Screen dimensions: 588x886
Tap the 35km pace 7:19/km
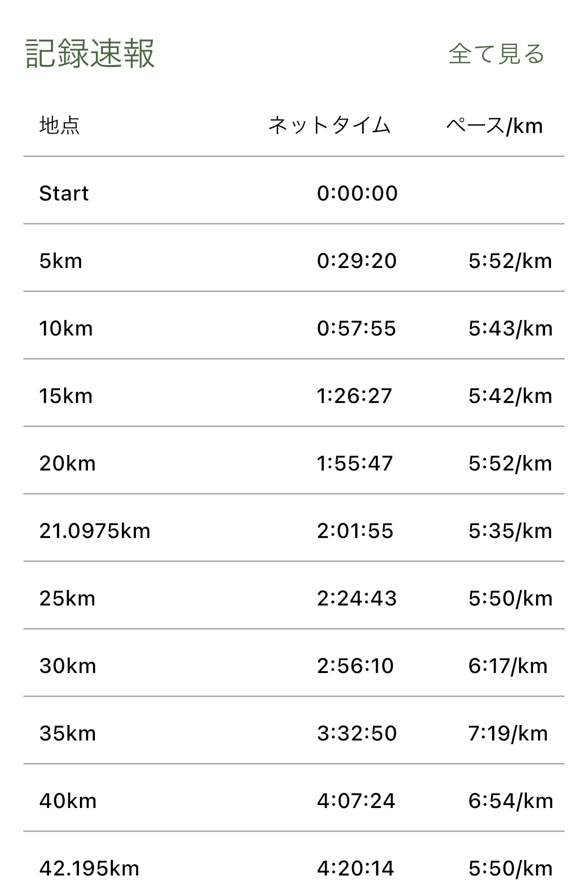(508, 733)
